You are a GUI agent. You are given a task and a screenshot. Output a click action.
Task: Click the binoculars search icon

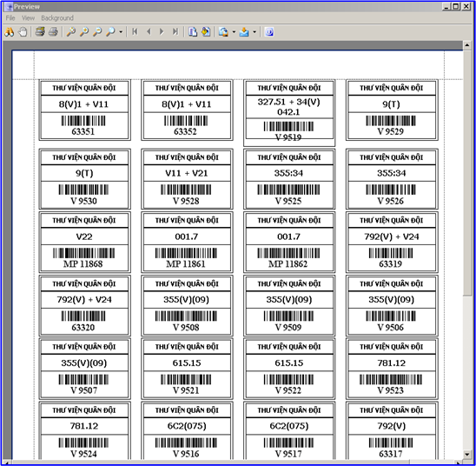[9, 32]
